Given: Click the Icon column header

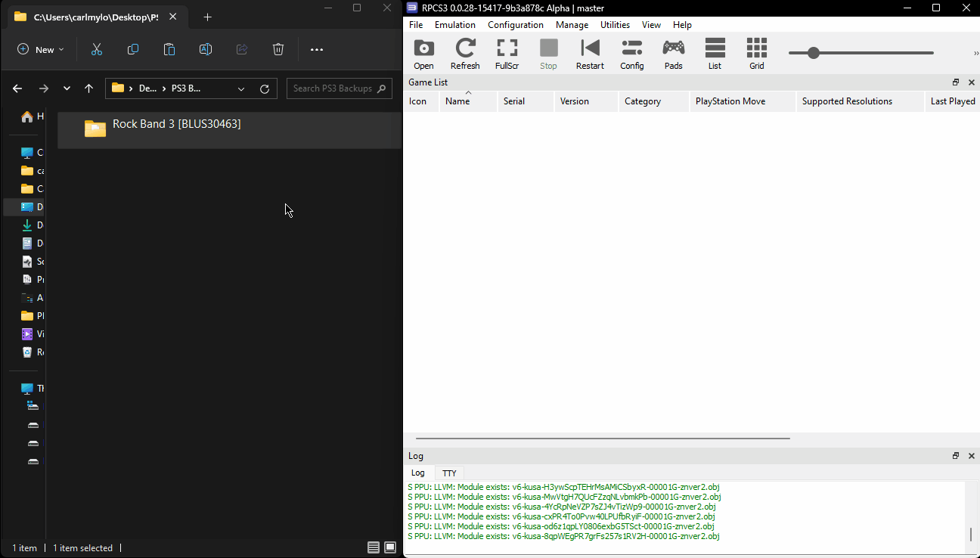Looking at the screenshot, I should [421, 101].
